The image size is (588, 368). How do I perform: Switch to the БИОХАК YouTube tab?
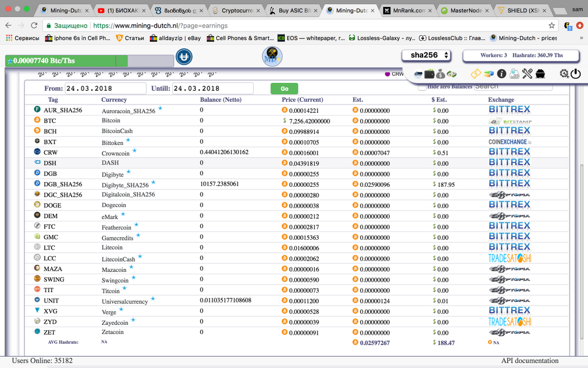pos(122,10)
